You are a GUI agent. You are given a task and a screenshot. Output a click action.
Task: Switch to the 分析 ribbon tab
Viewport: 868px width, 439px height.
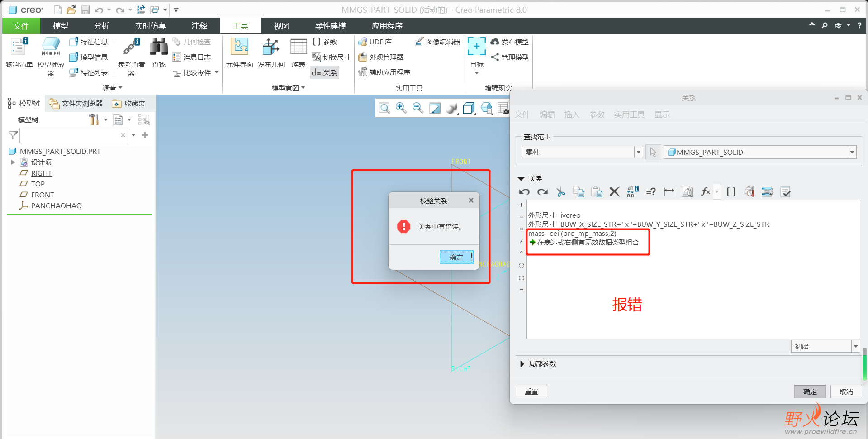coord(101,26)
